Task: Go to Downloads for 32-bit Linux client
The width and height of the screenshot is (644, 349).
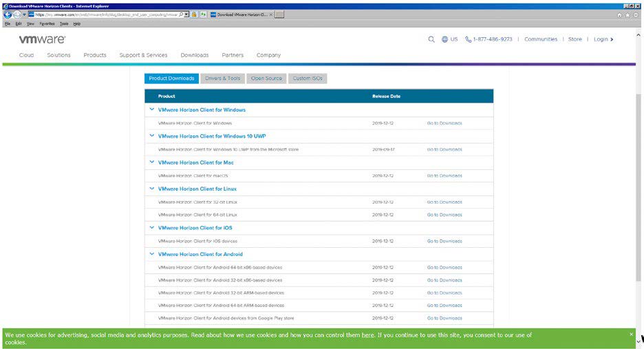Action: (444, 202)
